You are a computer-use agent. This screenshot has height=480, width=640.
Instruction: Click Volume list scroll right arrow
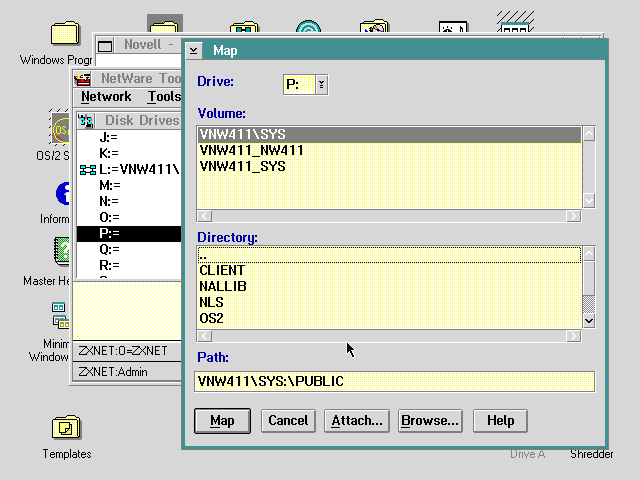point(573,216)
